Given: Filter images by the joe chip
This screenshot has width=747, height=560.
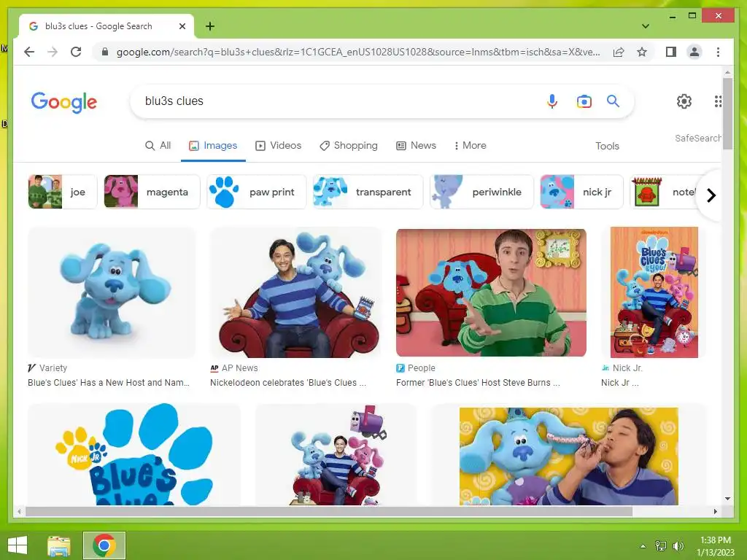Looking at the screenshot, I should [63, 192].
